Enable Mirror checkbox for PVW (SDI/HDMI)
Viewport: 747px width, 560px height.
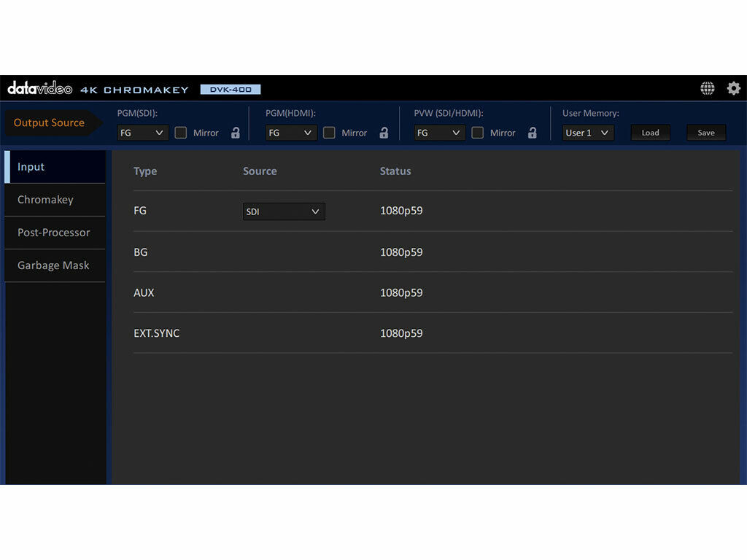pyautogui.click(x=478, y=133)
